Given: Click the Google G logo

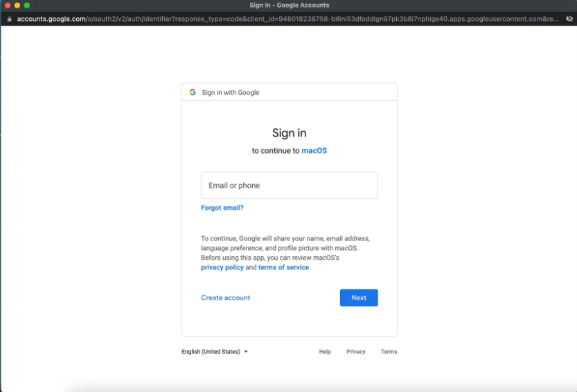Looking at the screenshot, I should point(193,92).
